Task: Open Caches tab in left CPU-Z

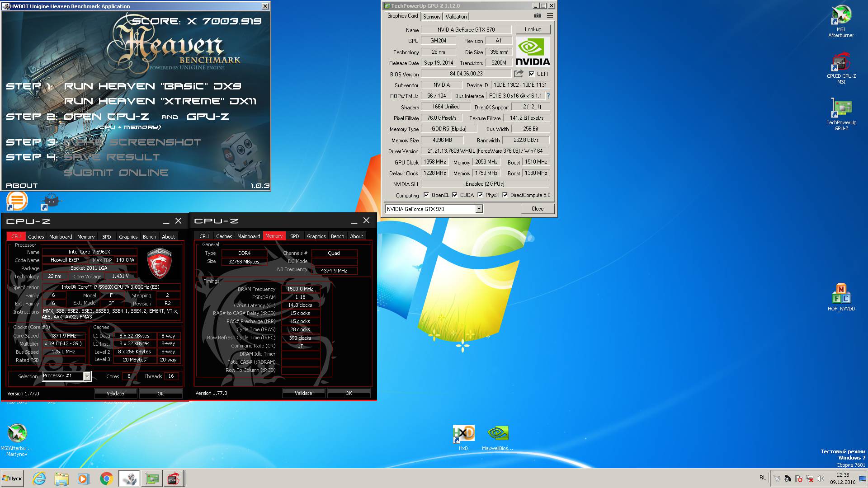Action: 36,236
